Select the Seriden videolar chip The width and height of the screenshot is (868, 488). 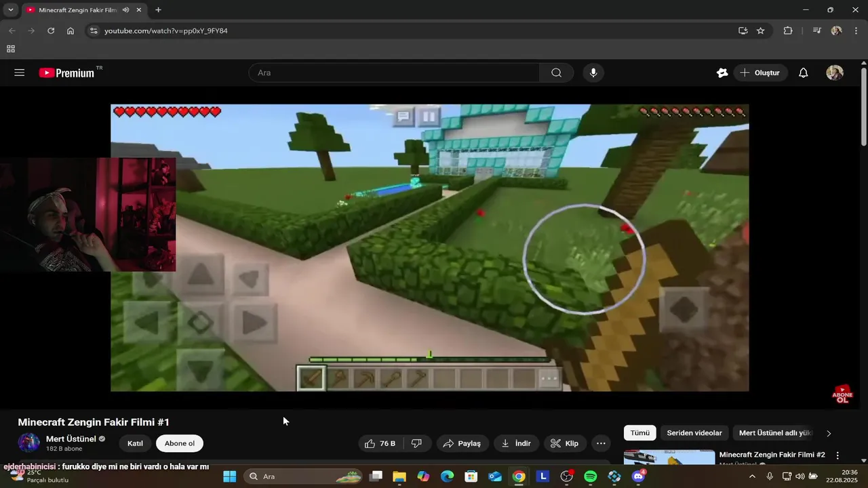(x=694, y=433)
